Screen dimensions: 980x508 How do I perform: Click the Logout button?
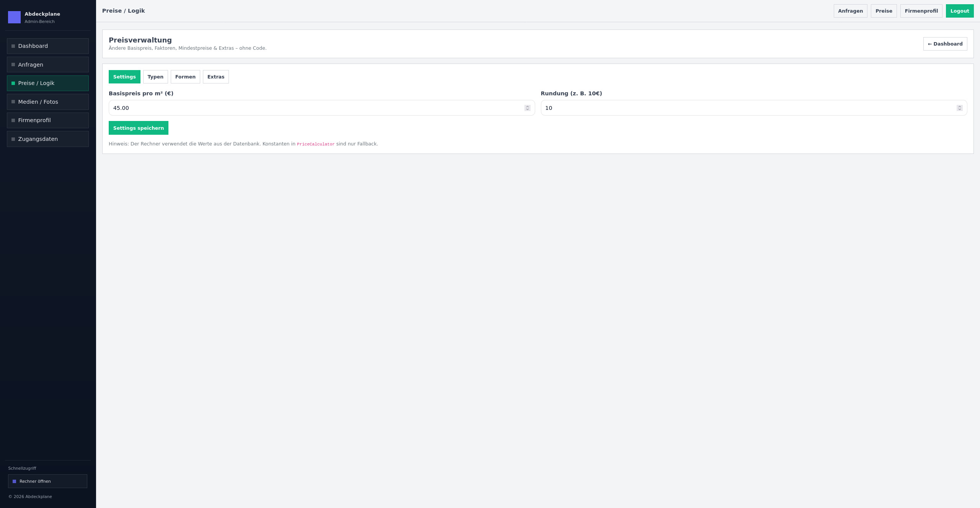click(x=959, y=11)
